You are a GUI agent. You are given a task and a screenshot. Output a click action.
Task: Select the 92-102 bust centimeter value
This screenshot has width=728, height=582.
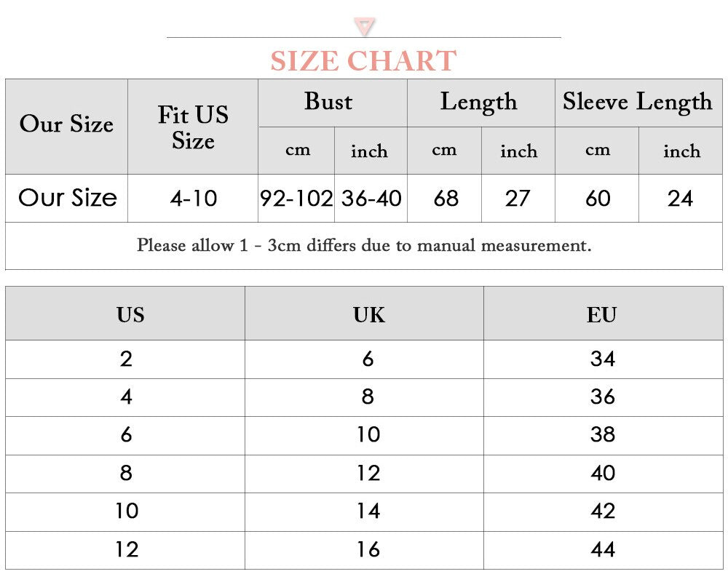click(296, 198)
